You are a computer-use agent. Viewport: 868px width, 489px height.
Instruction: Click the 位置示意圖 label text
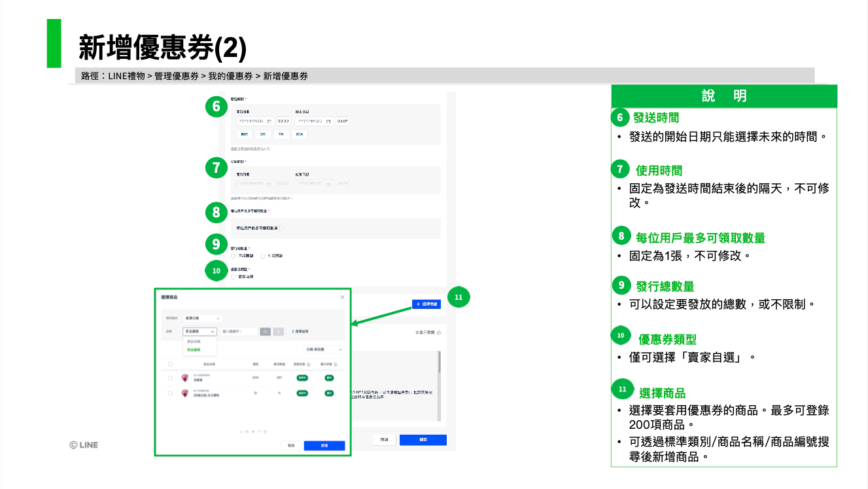(425, 333)
